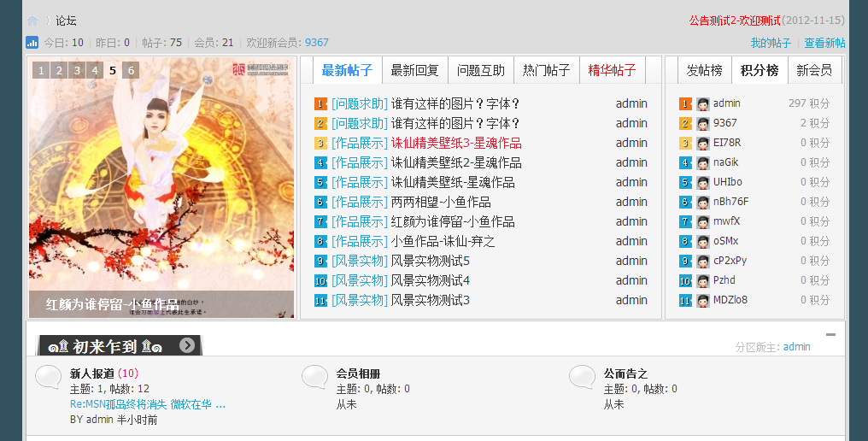Open avatar of user Pzhd
Image resolution: width=868 pixels, height=441 pixels.
(703, 280)
